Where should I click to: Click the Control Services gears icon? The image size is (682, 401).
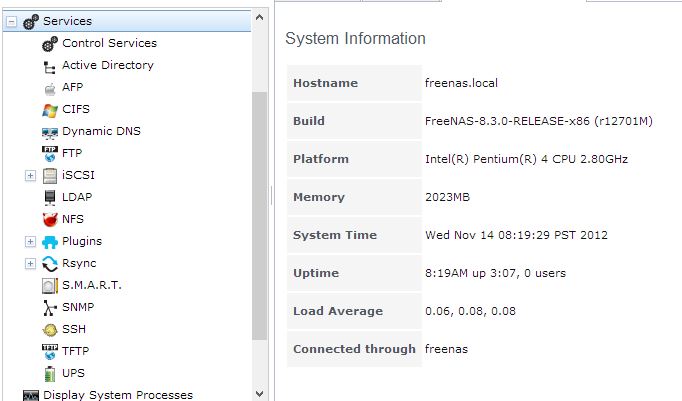(x=50, y=44)
